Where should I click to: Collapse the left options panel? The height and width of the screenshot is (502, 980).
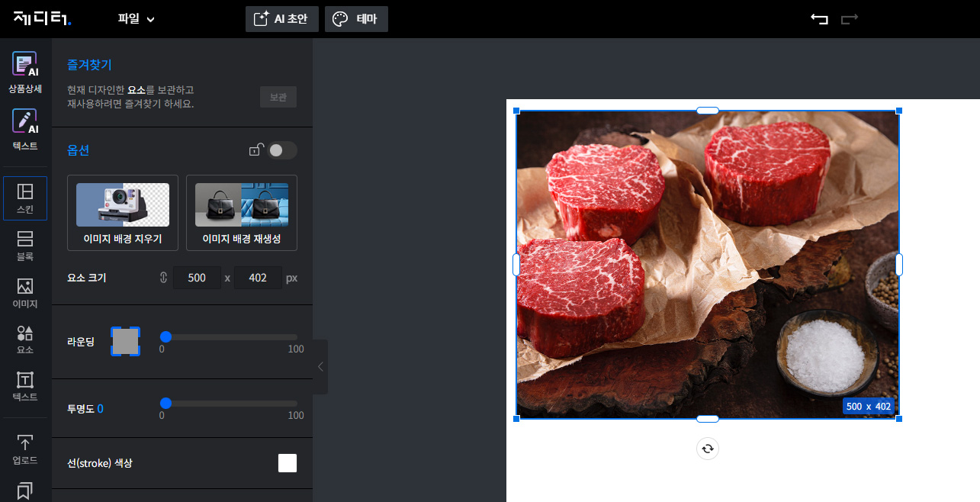point(320,367)
